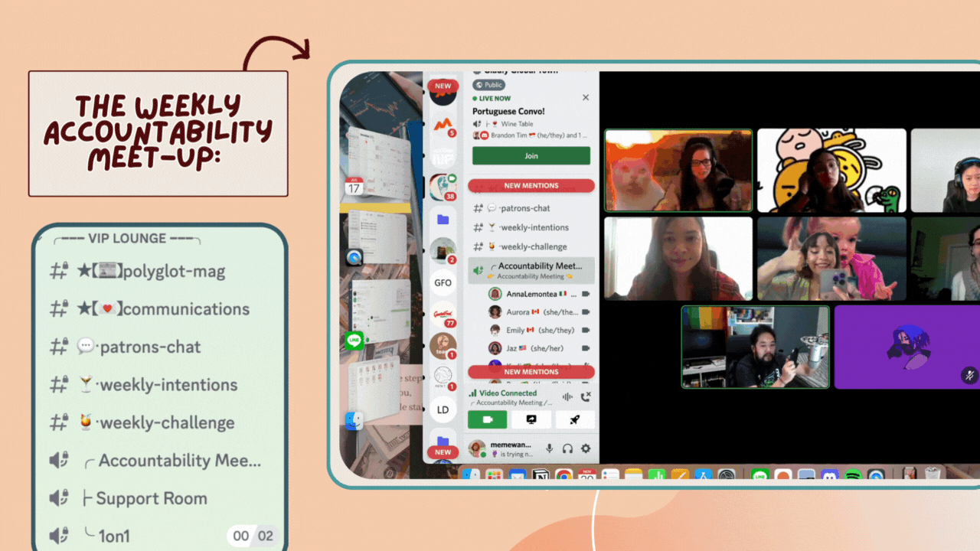Disconnect from the voice call
Screen dimensions: 980x551
tap(586, 396)
